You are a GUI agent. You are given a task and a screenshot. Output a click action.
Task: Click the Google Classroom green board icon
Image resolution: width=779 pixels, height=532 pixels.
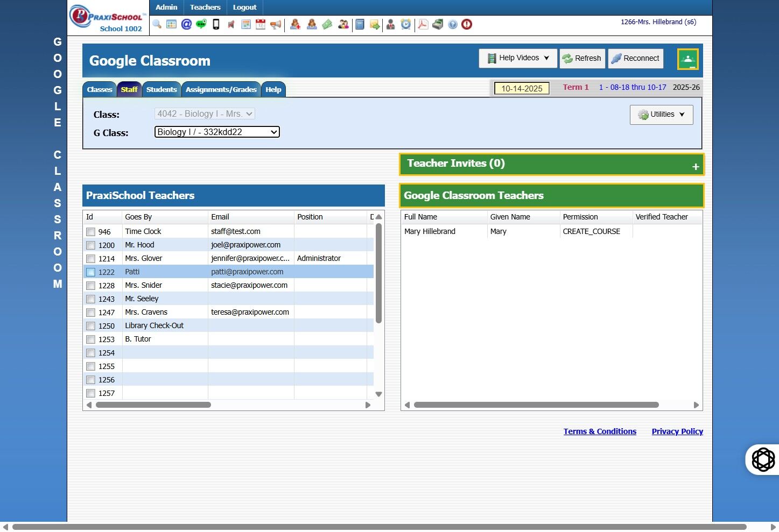click(688, 59)
